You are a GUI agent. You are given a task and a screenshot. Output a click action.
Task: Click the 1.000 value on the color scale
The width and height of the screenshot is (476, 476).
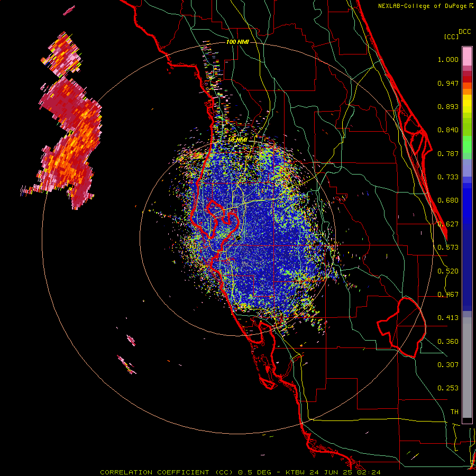coord(448,59)
